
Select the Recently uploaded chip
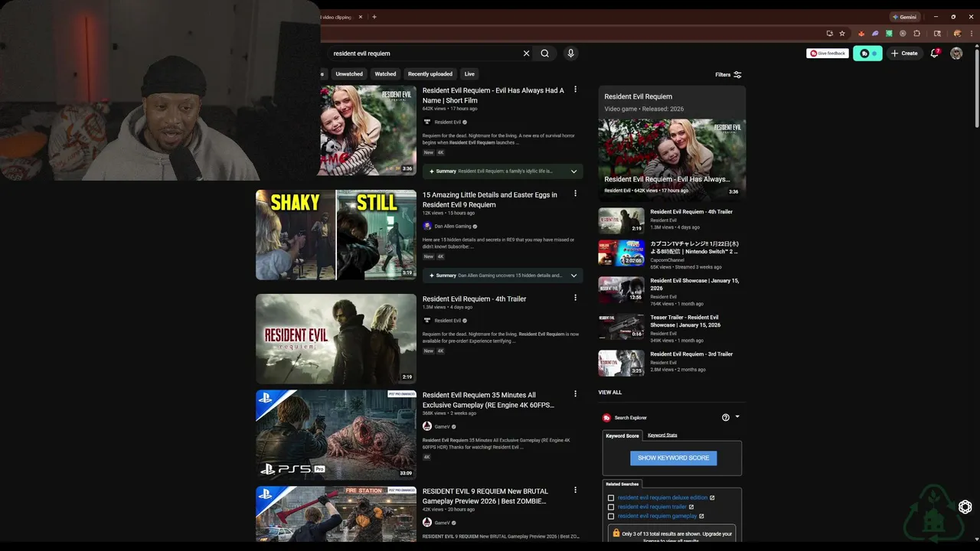pyautogui.click(x=430, y=74)
